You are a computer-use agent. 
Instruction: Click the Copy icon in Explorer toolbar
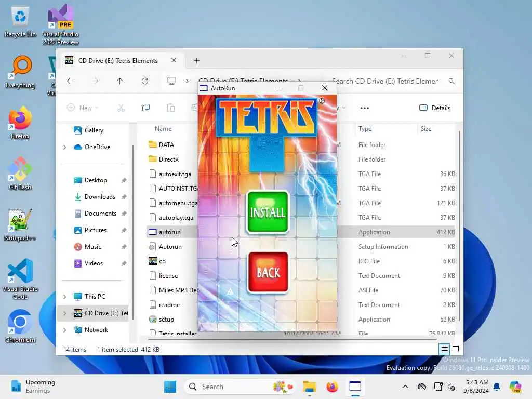click(146, 108)
